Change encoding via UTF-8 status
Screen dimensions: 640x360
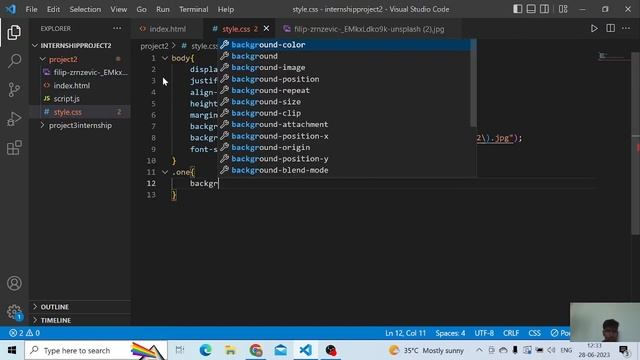pyautogui.click(x=484, y=333)
